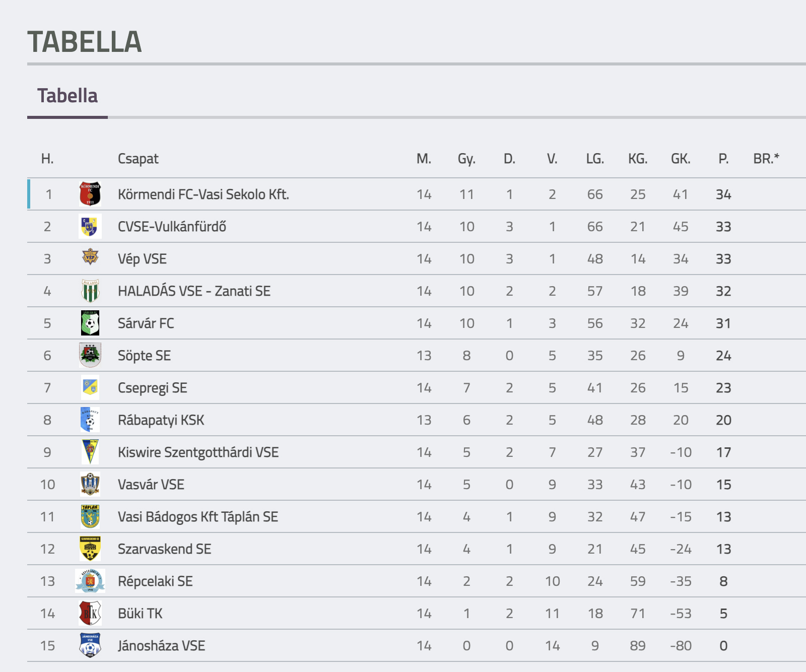Click the Körmendi FC team crest
Image resolution: width=806 pixels, height=672 pixels.
click(90, 194)
